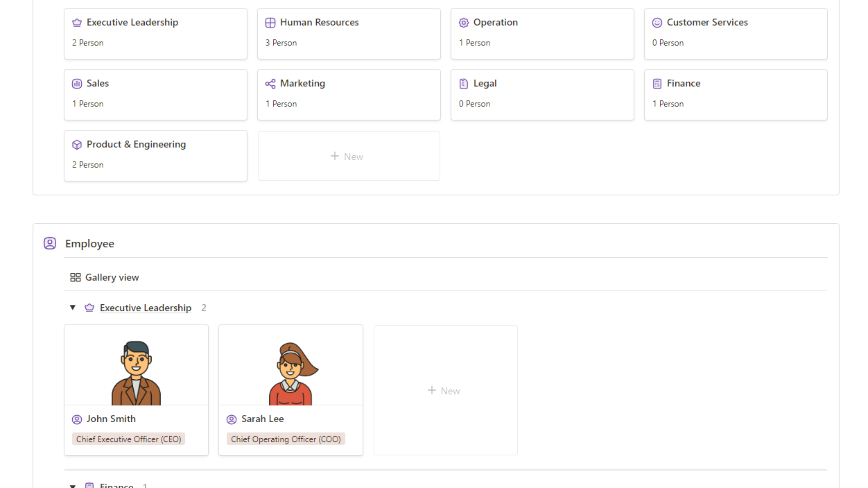
Task: Click the Executive Leadership crown icon card
Action: point(77,23)
